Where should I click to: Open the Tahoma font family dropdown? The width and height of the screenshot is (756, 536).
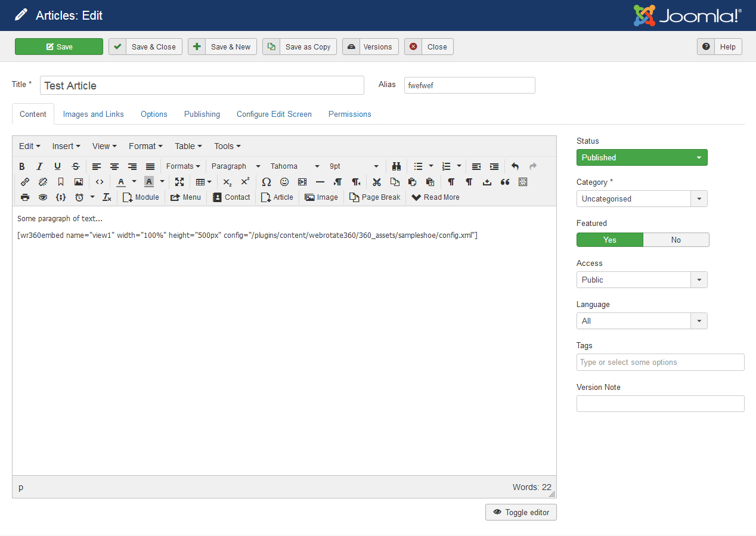click(x=295, y=166)
